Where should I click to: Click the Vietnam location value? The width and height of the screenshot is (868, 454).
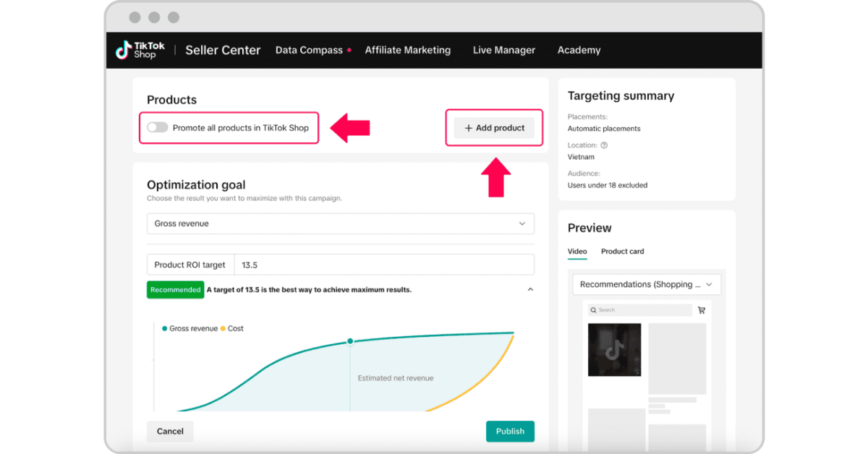click(581, 157)
